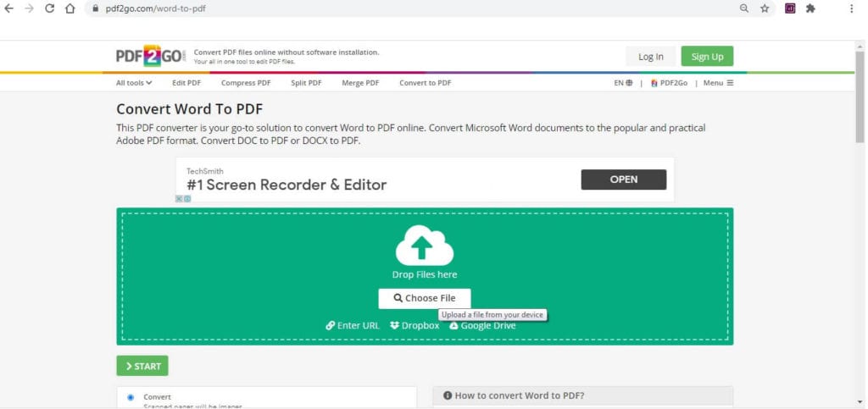The image size is (868, 409).
Task: Click the zoom magnifier icon in address bar
Action: coord(744,8)
